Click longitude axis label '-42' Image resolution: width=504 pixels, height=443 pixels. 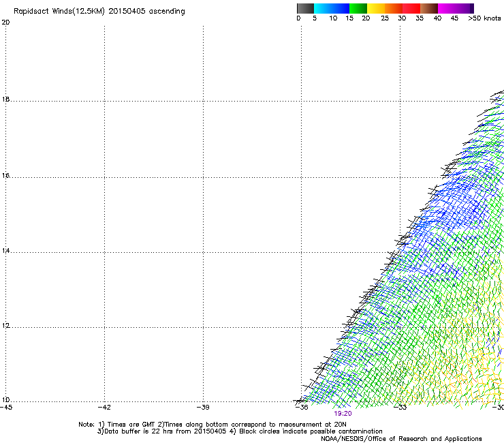pos(104,408)
